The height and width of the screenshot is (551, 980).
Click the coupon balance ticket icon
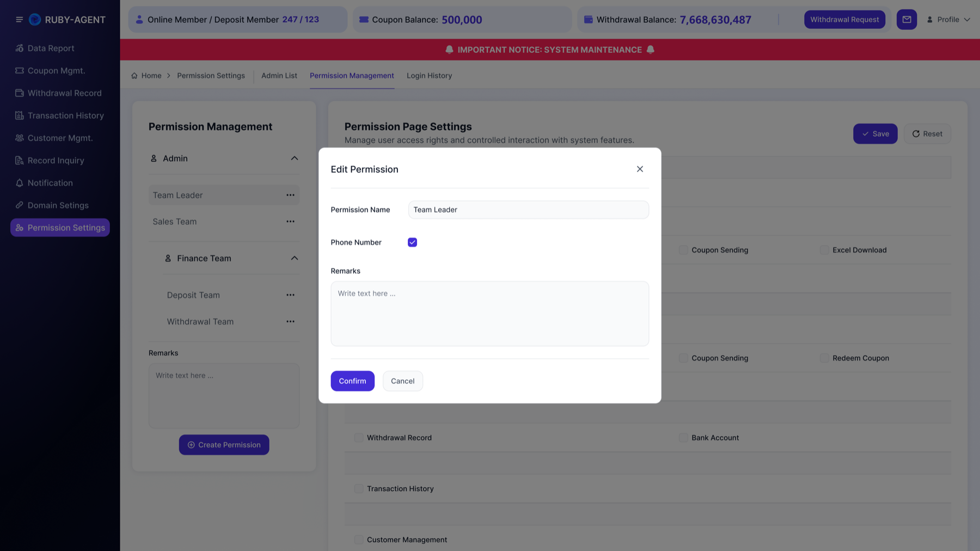click(364, 20)
